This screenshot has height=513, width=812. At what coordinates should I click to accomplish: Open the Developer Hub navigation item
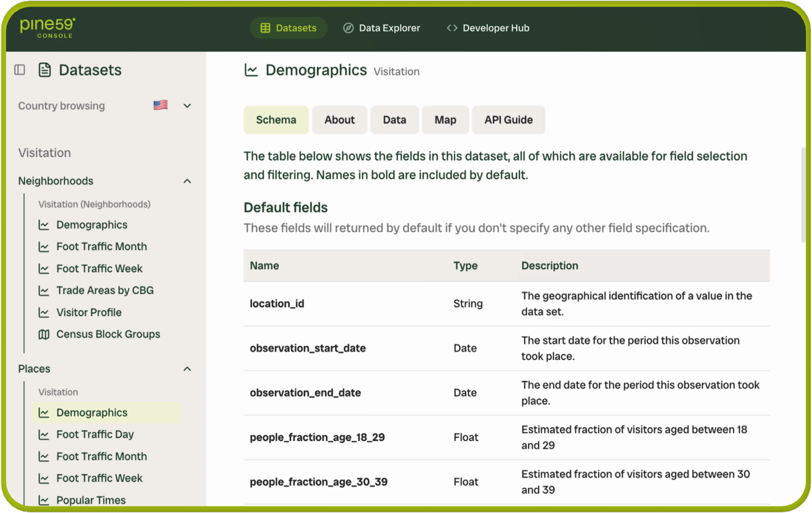(488, 28)
